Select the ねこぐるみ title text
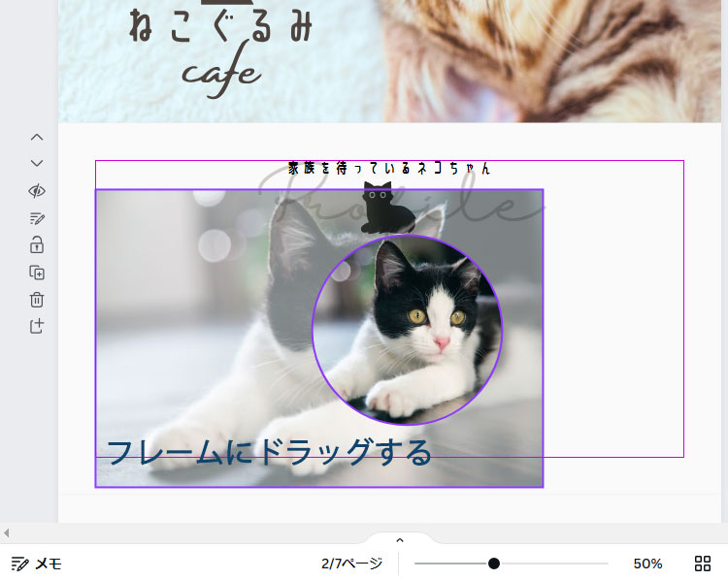Image resolution: width=728 pixels, height=580 pixels. coord(220,26)
